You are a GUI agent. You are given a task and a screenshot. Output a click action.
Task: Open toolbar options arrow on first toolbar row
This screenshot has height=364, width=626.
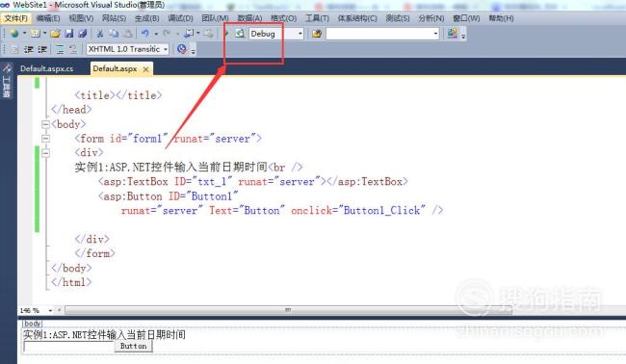(463, 36)
